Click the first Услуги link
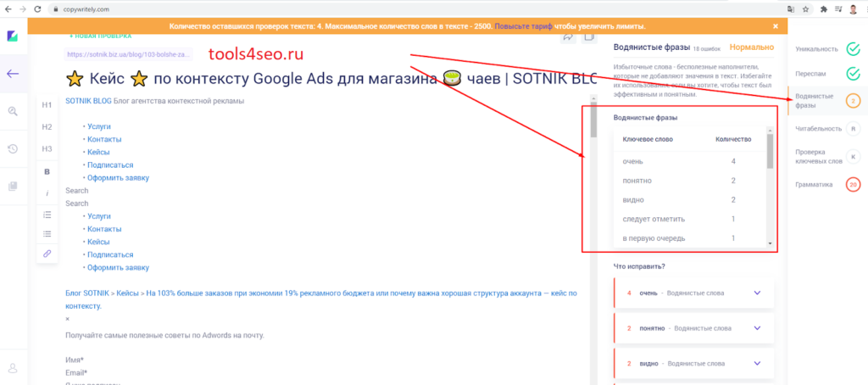The width and height of the screenshot is (868, 385). [99, 126]
